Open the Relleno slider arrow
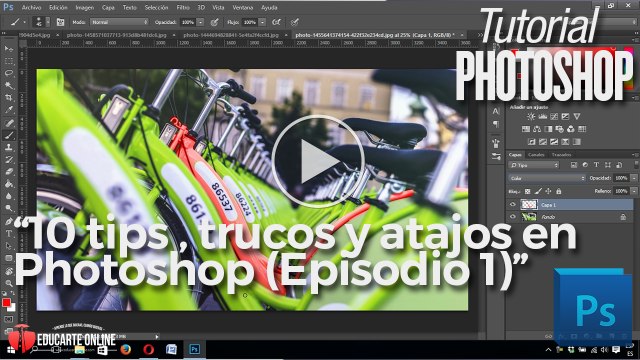The height and width of the screenshot is (360, 640). click(633, 191)
